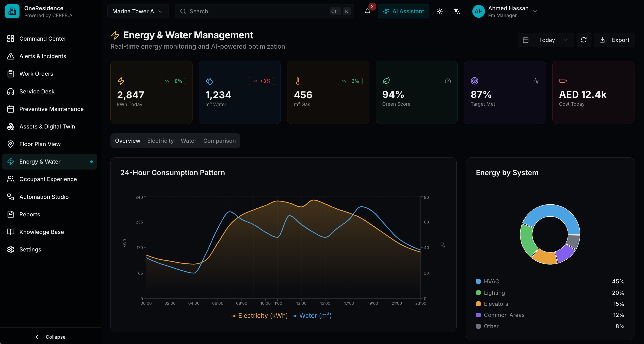Open the AI Assistant button

(403, 12)
